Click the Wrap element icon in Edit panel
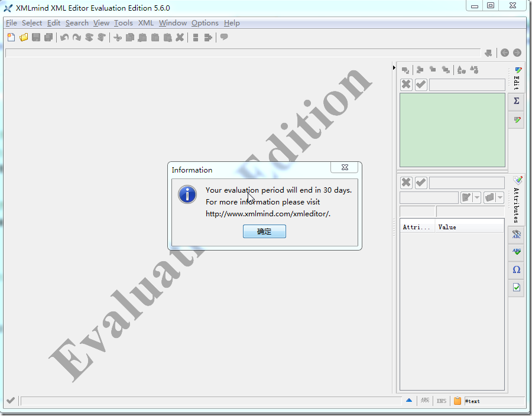Image resolution: width=532 pixels, height=416 pixels. (474, 70)
